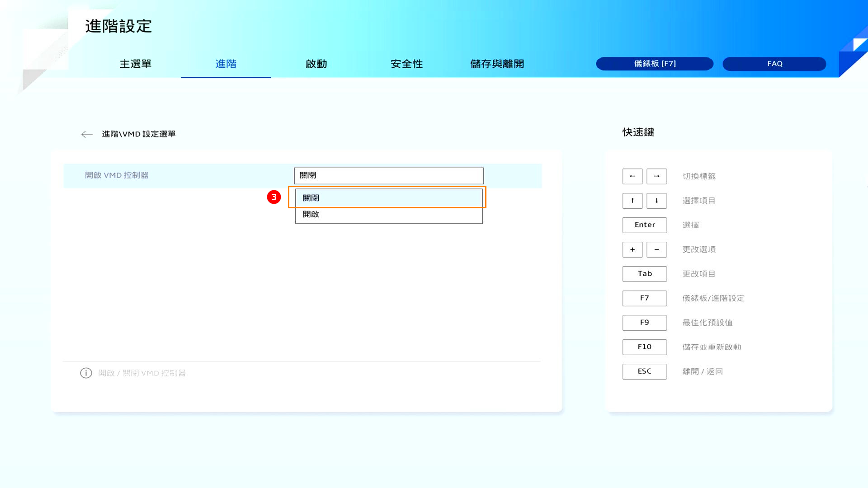Click the minus key icon
The width and height of the screenshot is (868, 488).
pyautogui.click(x=656, y=249)
